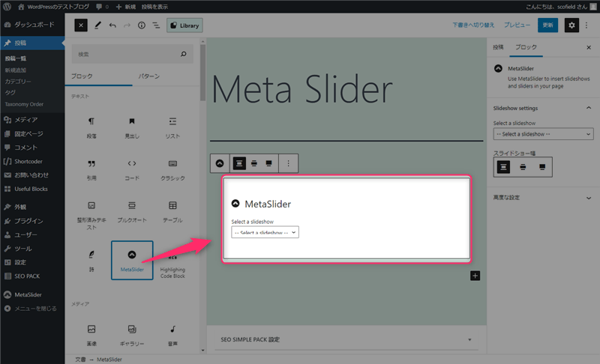Insert a Quote (引用) block
The width and height of the screenshot is (600, 364).
click(x=91, y=170)
